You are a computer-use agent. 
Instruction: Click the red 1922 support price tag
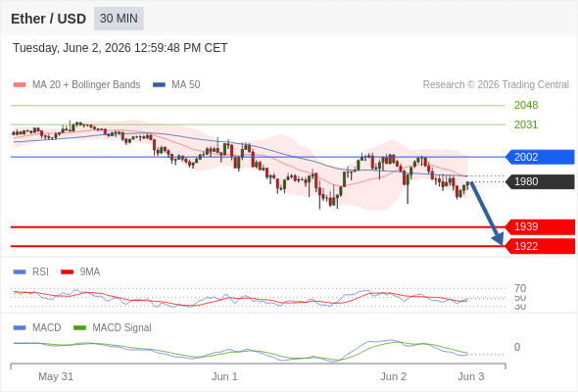pos(540,246)
